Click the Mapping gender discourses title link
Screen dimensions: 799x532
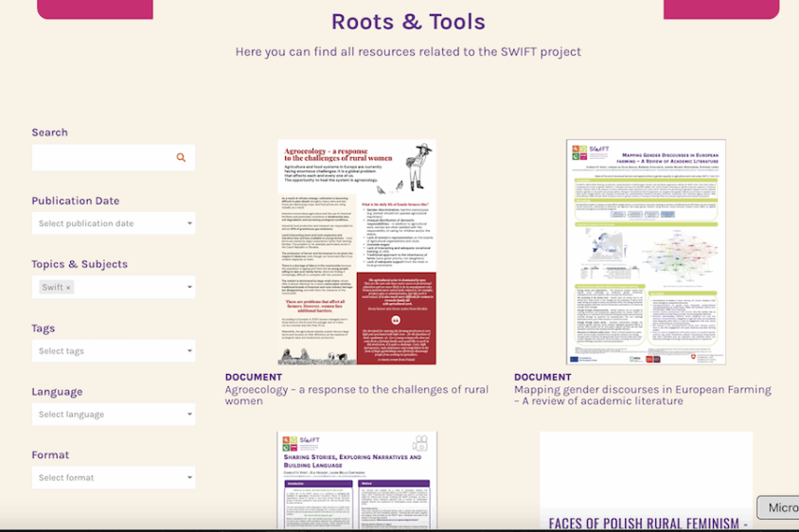coord(642,395)
